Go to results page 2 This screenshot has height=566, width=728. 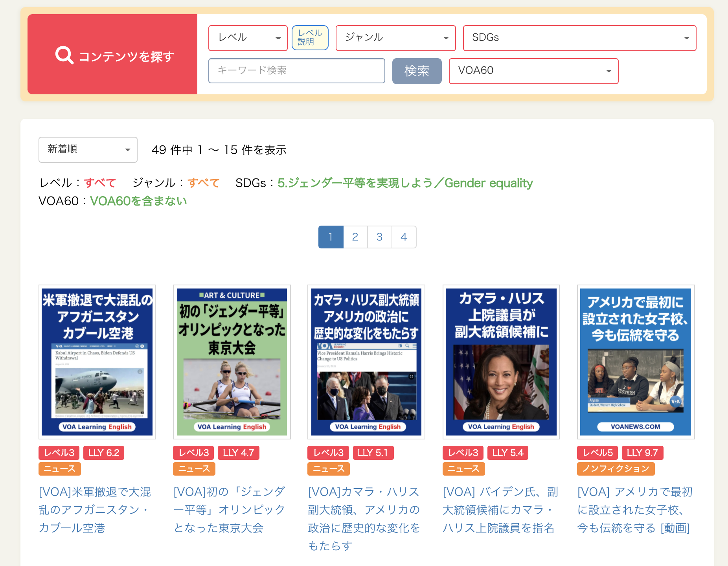(355, 237)
